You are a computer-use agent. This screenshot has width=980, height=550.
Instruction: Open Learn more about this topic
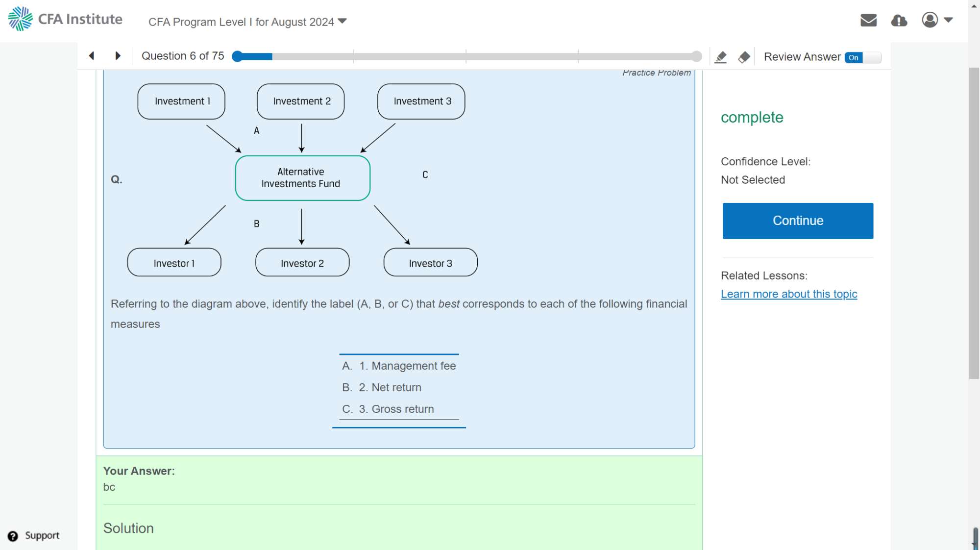click(x=789, y=294)
